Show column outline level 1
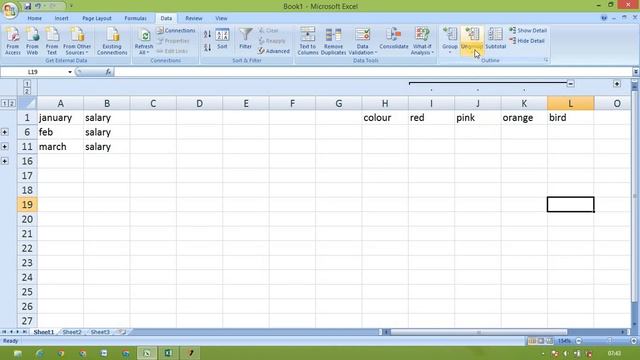640x360 pixels. (x=27, y=84)
